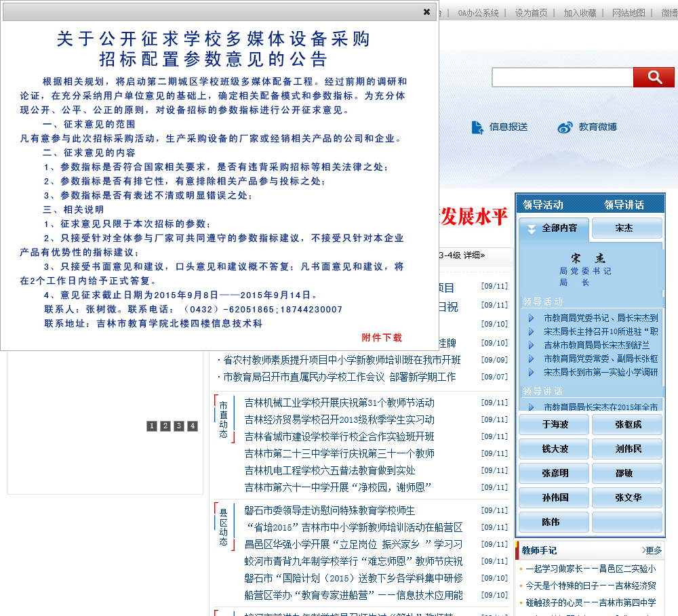Screen dimensions: 678x616
Task: Open 网站地图 in the top bar
Action: click(x=629, y=13)
